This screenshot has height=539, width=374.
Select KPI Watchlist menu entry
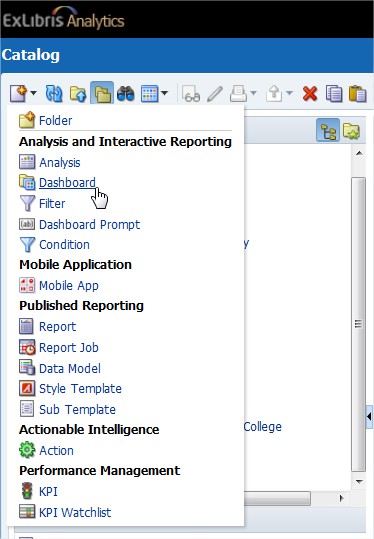pyautogui.click(x=75, y=512)
